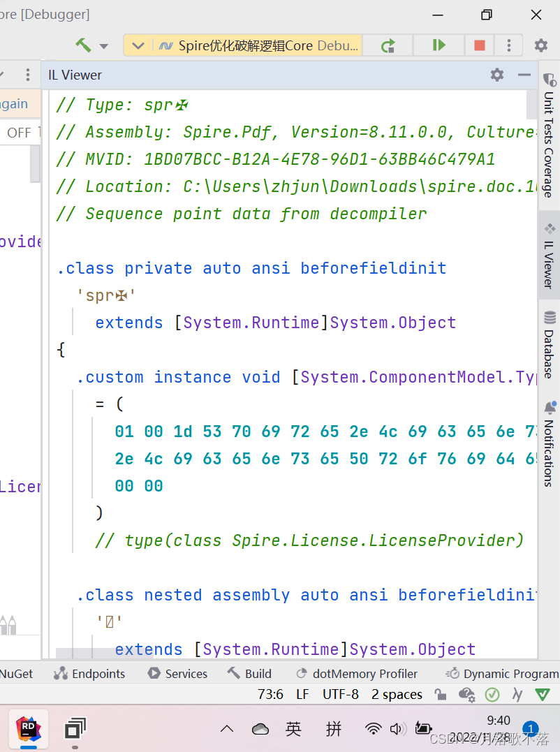
Task: Open the left panel's vertical dots menu
Action: 28,75
